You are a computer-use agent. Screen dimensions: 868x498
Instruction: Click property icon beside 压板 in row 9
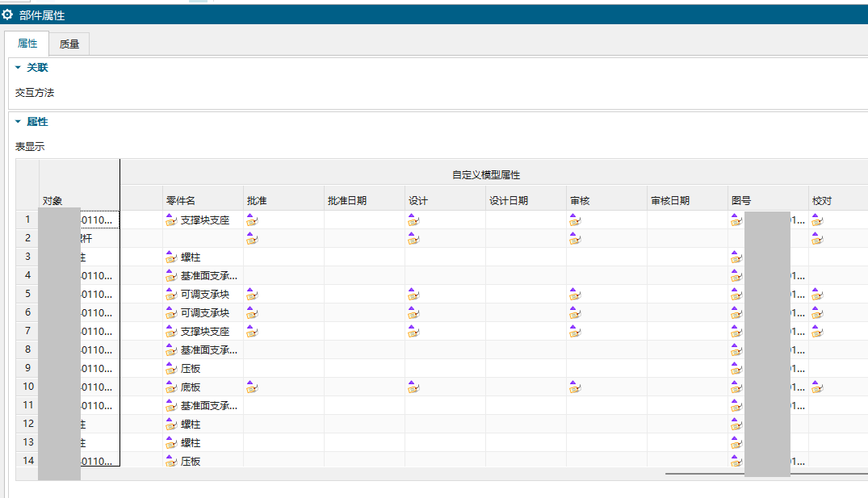click(171, 368)
